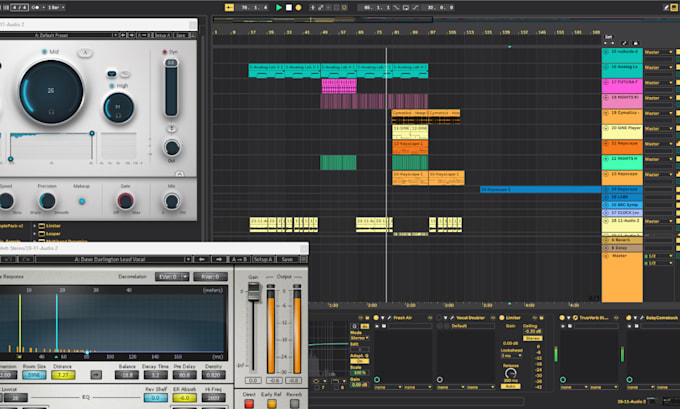Fold the TrueVerb device triangle in rack

pos(569,318)
